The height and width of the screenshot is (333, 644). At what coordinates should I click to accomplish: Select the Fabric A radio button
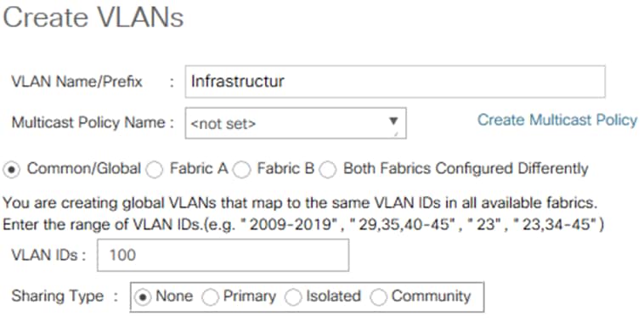pos(155,170)
